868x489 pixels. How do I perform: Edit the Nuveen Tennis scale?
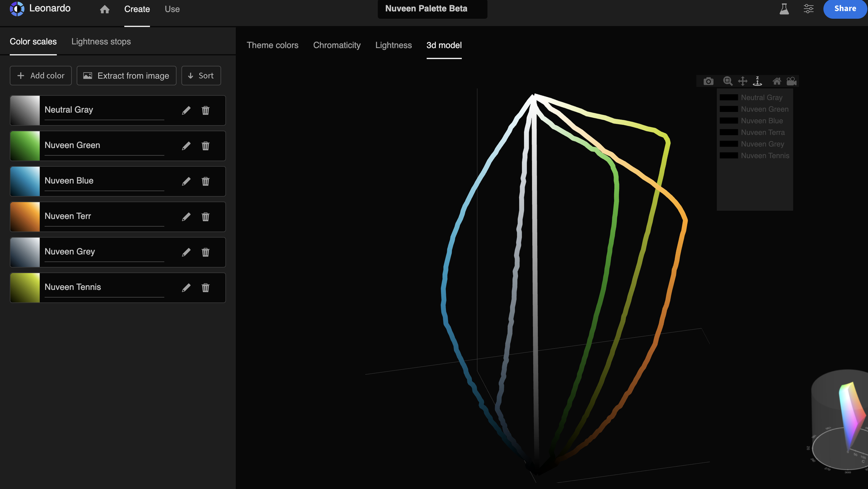coord(186,287)
